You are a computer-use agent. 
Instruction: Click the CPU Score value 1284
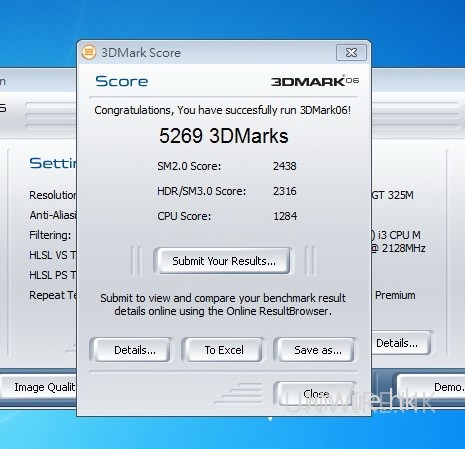pos(285,216)
